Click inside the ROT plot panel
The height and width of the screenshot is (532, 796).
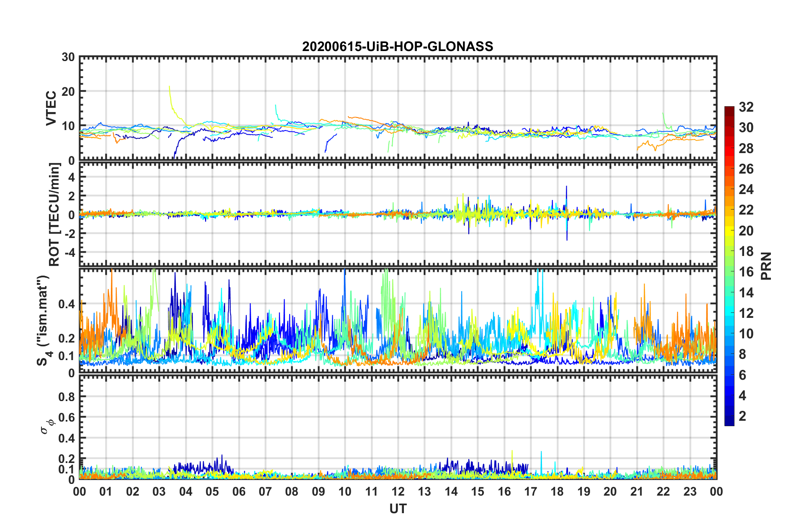[x=398, y=214]
